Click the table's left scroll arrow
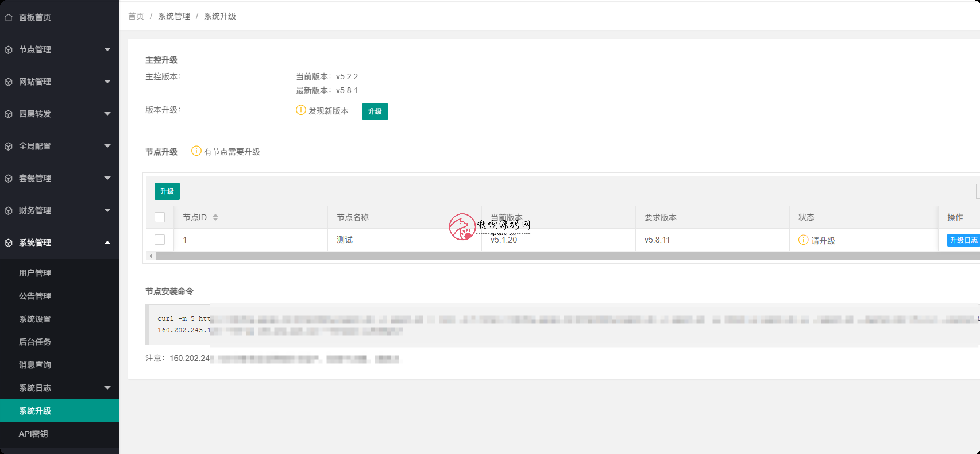This screenshot has width=980, height=454. point(151,256)
